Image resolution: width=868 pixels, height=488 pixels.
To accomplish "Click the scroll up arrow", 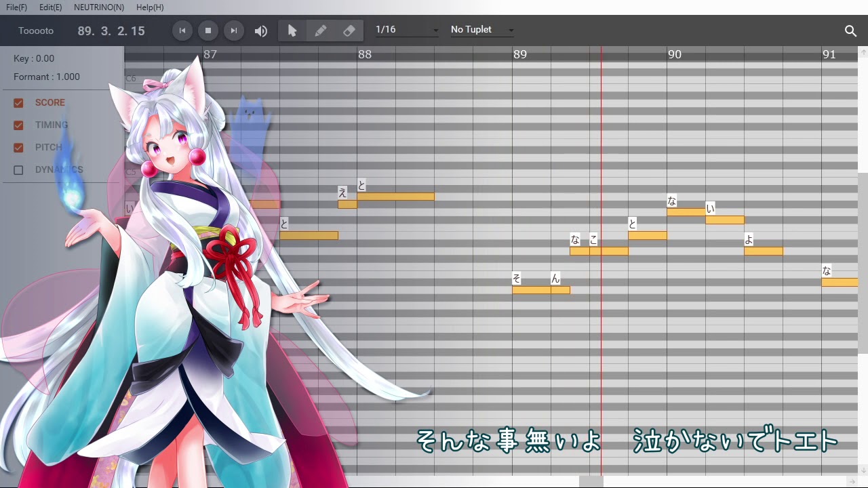I will tap(863, 52).
